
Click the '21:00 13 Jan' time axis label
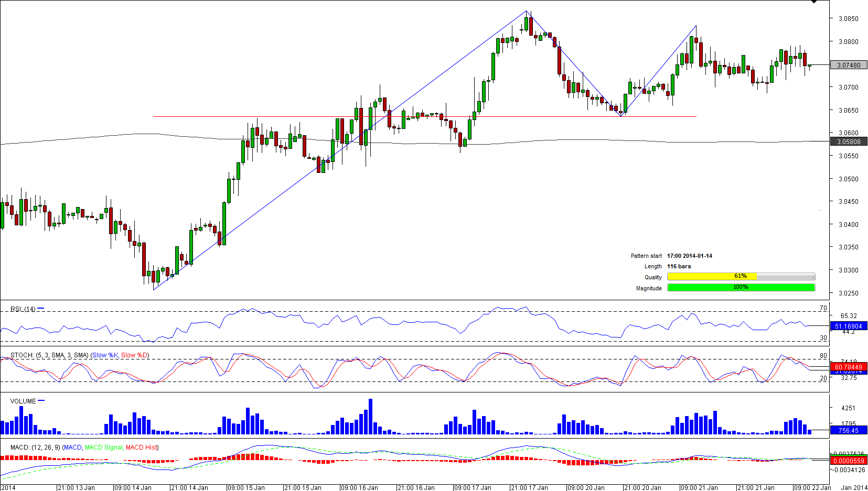[76, 488]
